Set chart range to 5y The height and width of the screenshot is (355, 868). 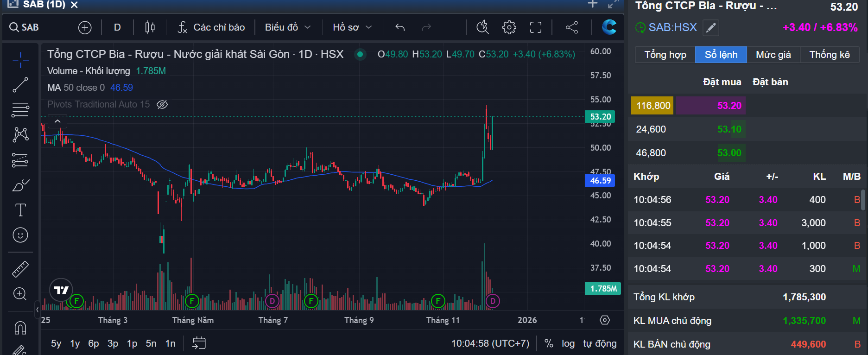[x=56, y=343]
